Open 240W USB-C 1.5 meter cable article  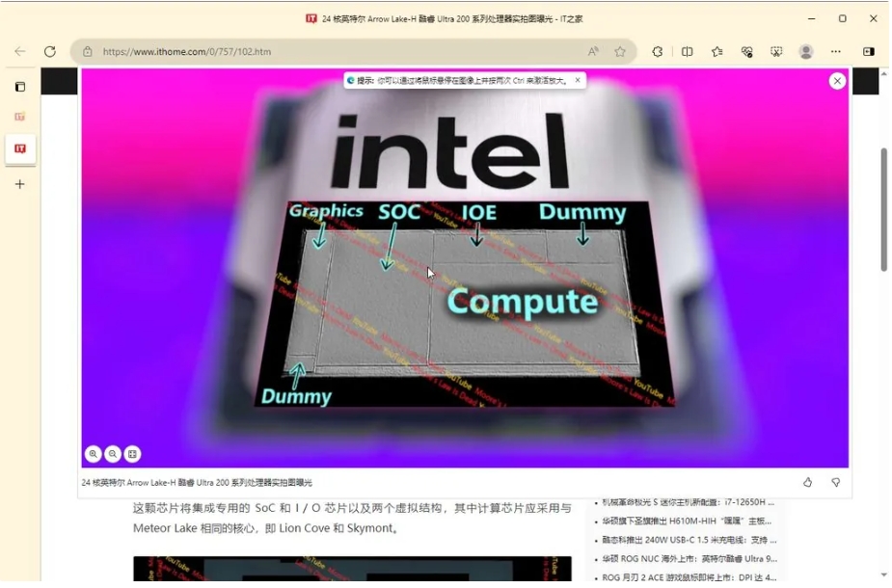point(691,541)
